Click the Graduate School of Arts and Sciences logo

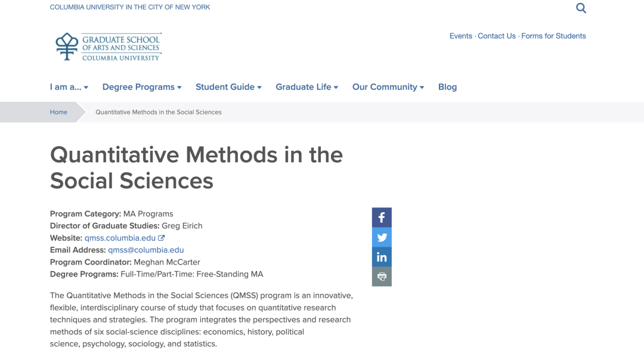click(x=109, y=46)
